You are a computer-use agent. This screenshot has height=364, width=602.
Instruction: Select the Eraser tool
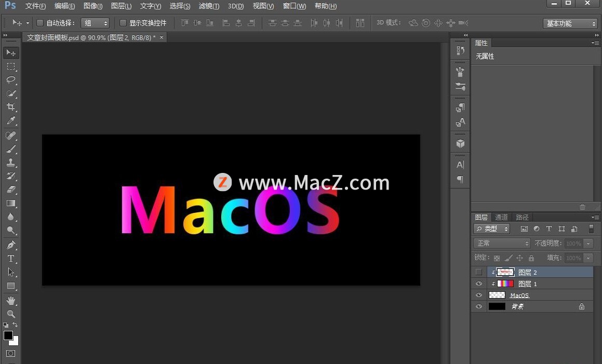(x=11, y=190)
